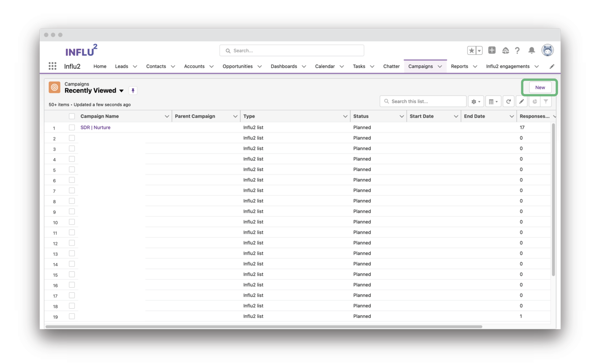The width and height of the screenshot is (601, 364).
Task: Click the horizontal scrollbar at bottom
Action: pos(263,327)
